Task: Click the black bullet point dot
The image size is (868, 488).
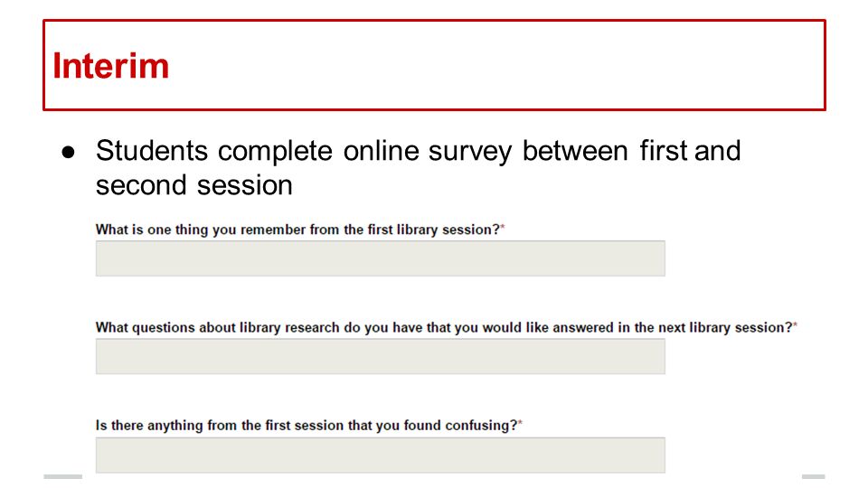Action: point(68,152)
